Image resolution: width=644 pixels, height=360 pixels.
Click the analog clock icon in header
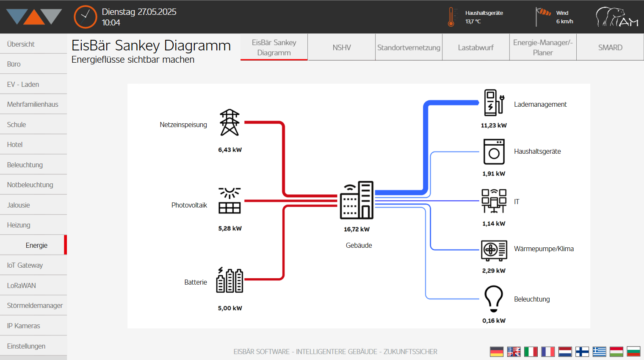coord(86,17)
